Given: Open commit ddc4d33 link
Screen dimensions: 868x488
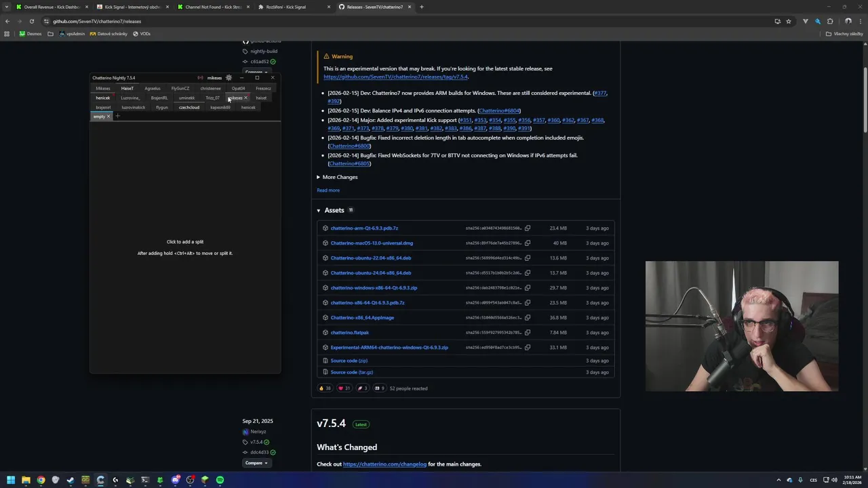Looking at the screenshot, I should click(x=258, y=452).
